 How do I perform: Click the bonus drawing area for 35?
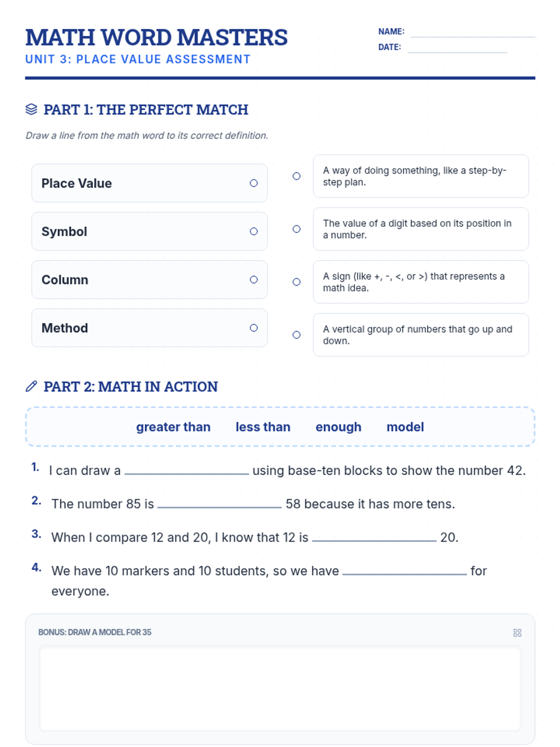tap(280, 688)
